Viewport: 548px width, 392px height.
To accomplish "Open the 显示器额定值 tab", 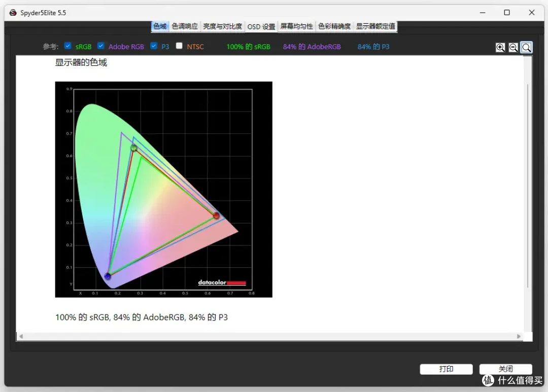I will pos(375,26).
